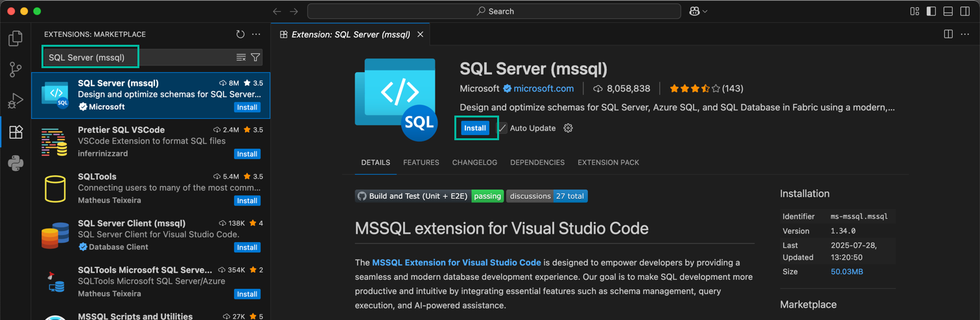This screenshot has width=980, height=320.
Task: Toggle primary side bar visibility
Action: tap(931, 11)
